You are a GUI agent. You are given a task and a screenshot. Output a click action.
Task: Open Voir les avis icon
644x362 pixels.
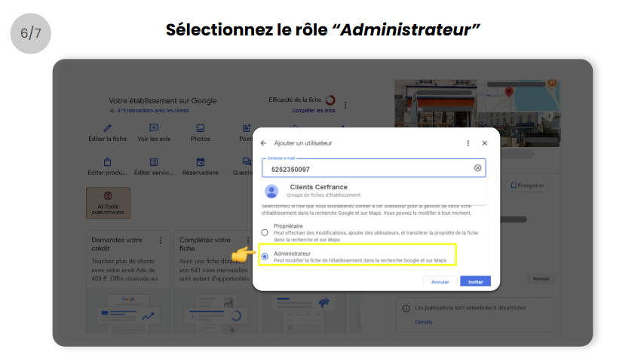pyautogui.click(x=154, y=129)
